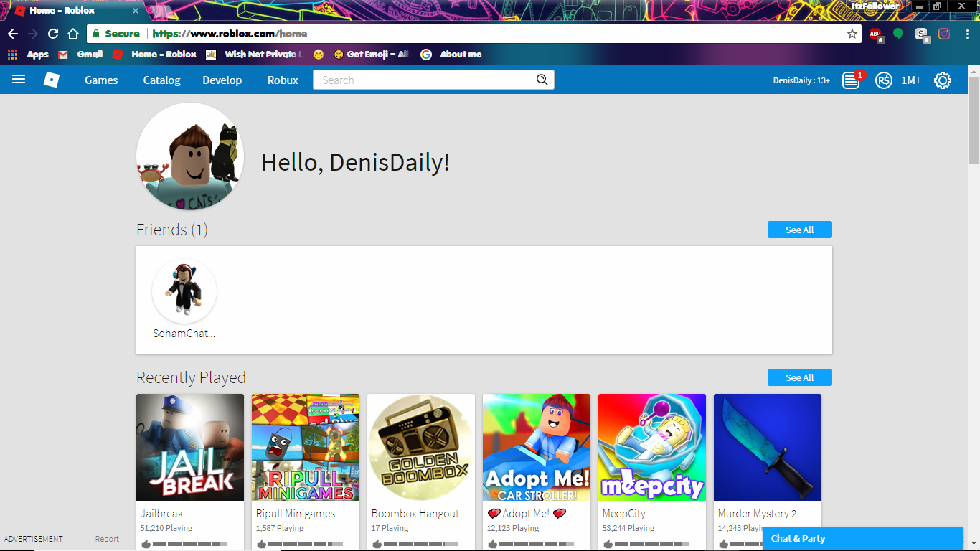The image size is (980, 551).
Task: Open the Ripull Minigames thumbnail
Action: tap(306, 448)
